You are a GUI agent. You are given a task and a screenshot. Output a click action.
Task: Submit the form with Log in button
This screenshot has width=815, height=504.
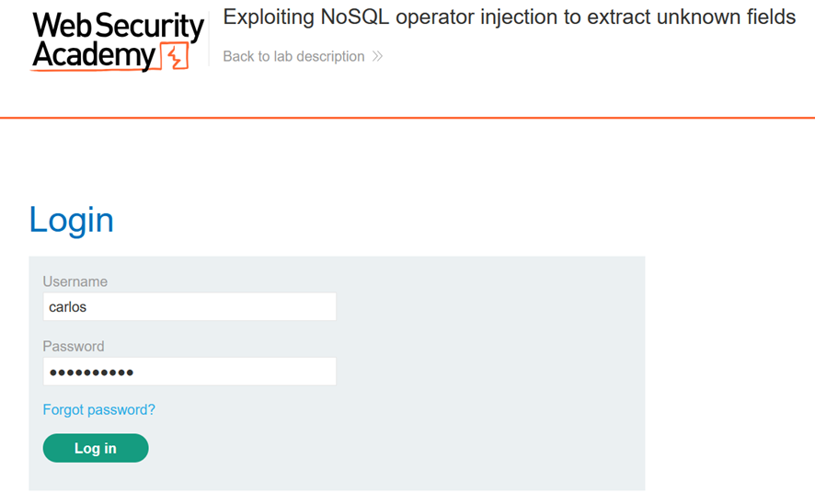coord(96,448)
